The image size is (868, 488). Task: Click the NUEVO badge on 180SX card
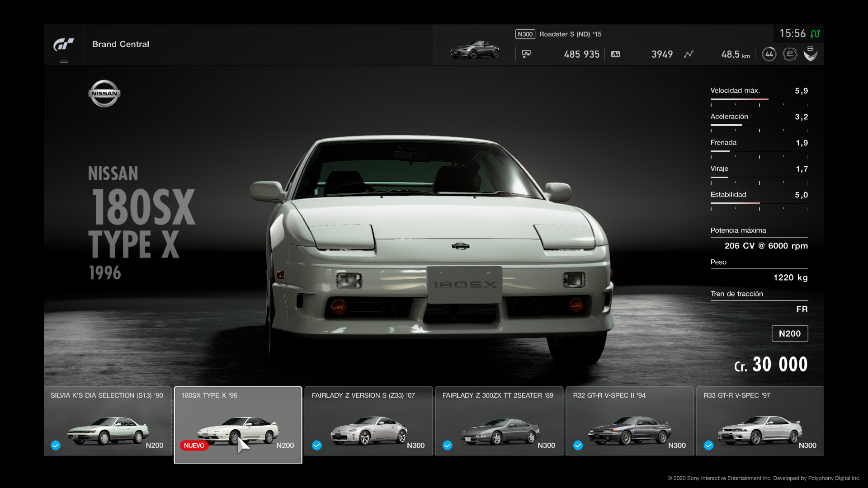(x=194, y=446)
